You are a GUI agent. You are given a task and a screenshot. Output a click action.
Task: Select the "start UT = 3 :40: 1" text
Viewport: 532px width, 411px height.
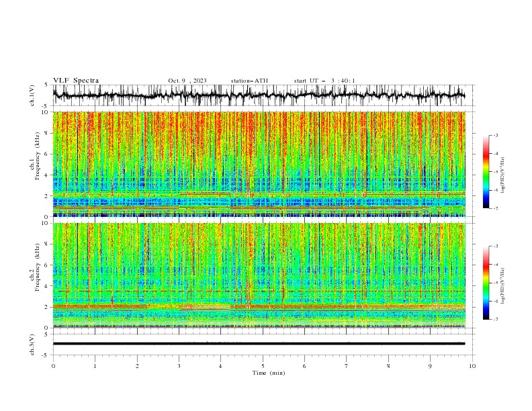324,81
